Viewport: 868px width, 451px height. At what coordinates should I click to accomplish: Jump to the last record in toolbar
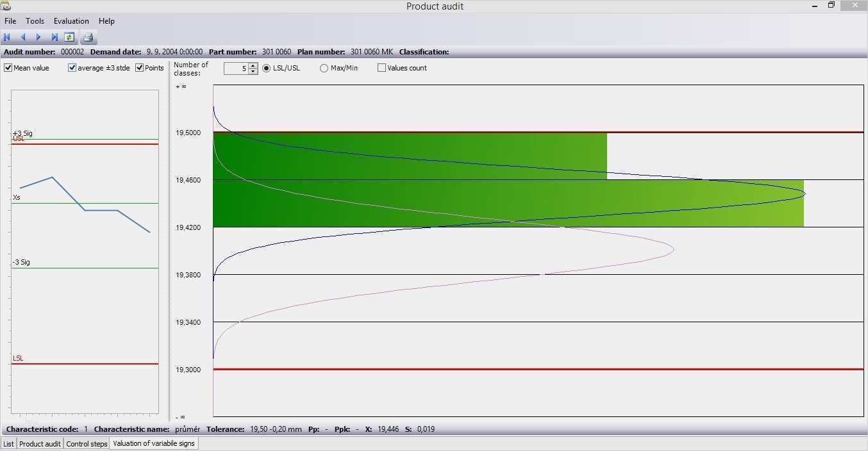[54, 37]
